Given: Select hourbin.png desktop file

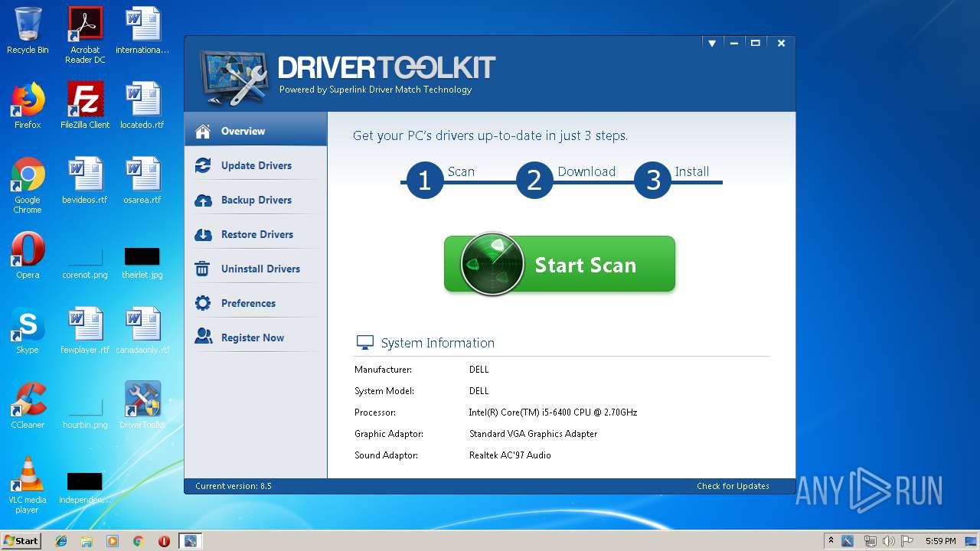Looking at the screenshot, I should (85, 414).
